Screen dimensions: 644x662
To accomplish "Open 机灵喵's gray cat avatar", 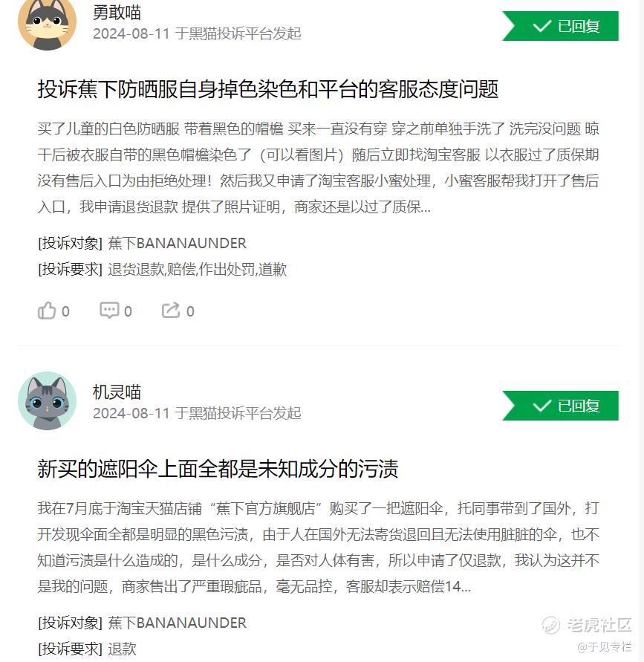I will click(x=47, y=400).
